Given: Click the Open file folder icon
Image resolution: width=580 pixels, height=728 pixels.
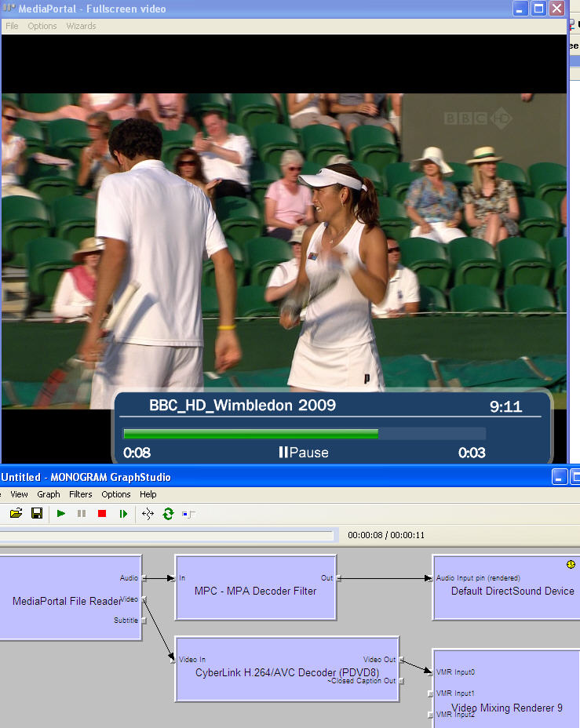Looking at the screenshot, I should (x=16, y=514).
